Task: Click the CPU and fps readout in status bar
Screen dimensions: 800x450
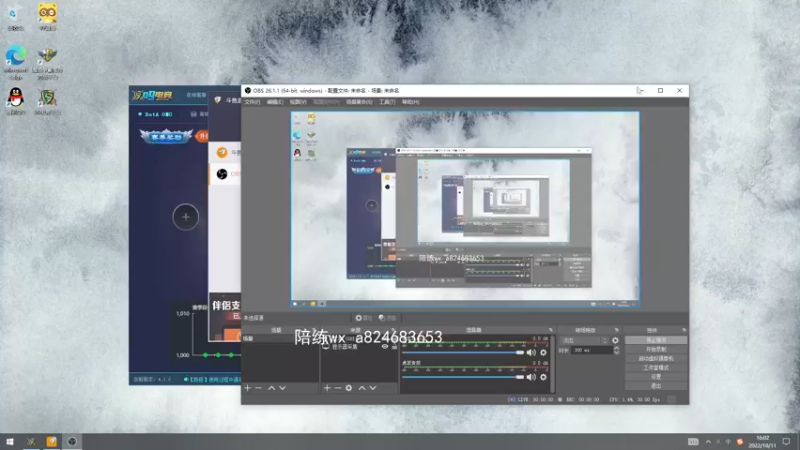Action: [635, 400]
